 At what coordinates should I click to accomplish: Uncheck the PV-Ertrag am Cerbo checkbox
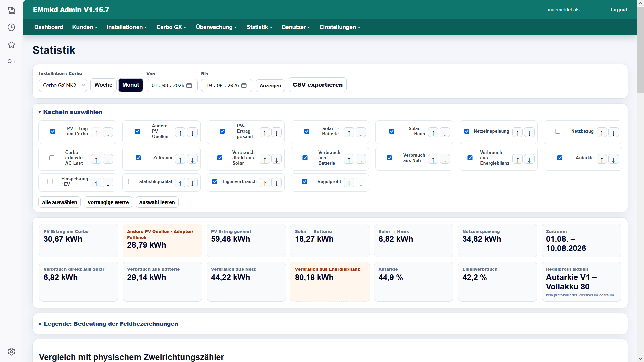pos(53,131)
